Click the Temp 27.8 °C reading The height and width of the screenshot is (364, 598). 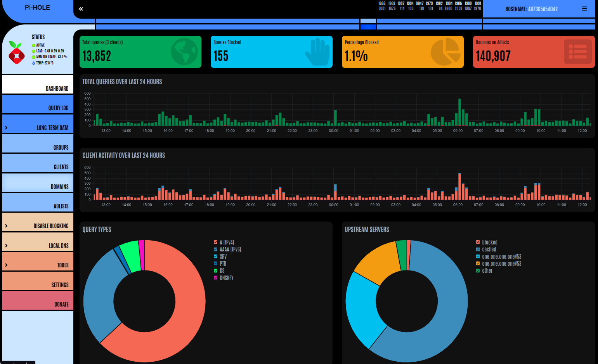[x=45, y=63]
